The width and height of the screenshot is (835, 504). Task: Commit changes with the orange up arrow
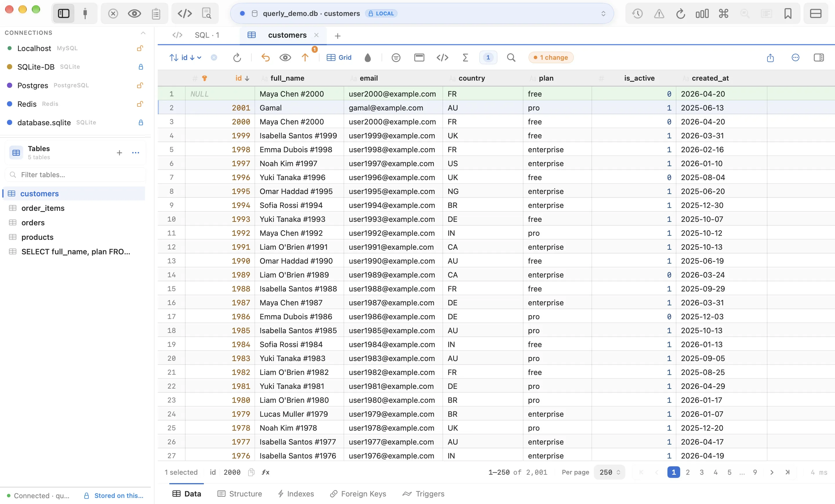tap(305, 57)
